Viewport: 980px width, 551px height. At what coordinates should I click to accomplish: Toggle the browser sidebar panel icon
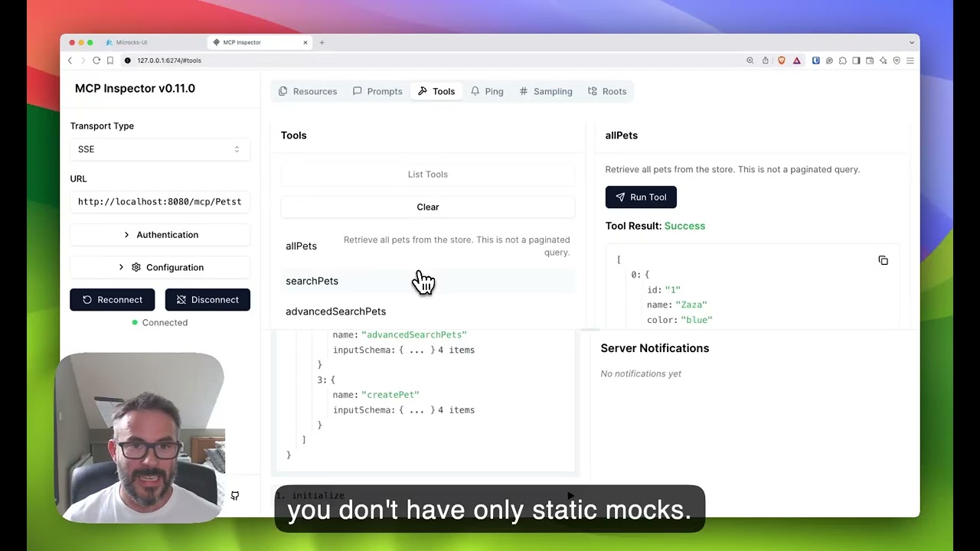click(856, 60)
